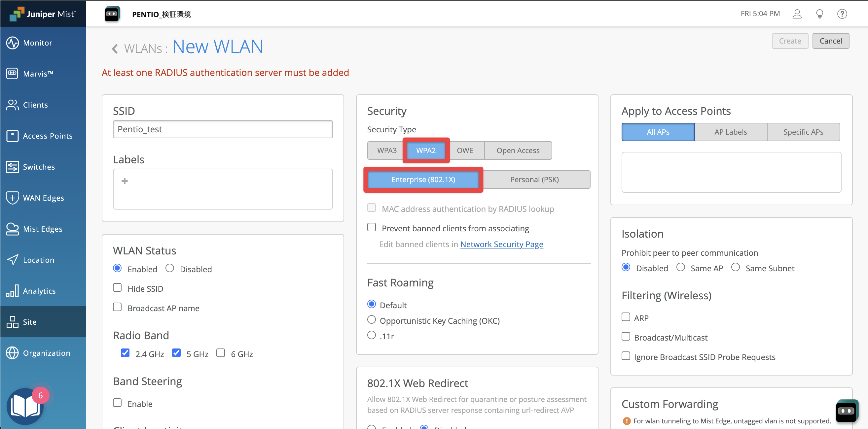Check the Broadcast/Multicast filtering box
The height and width of the screenshot is (429, 868).
pyautogui.click(x=626, y=336)
